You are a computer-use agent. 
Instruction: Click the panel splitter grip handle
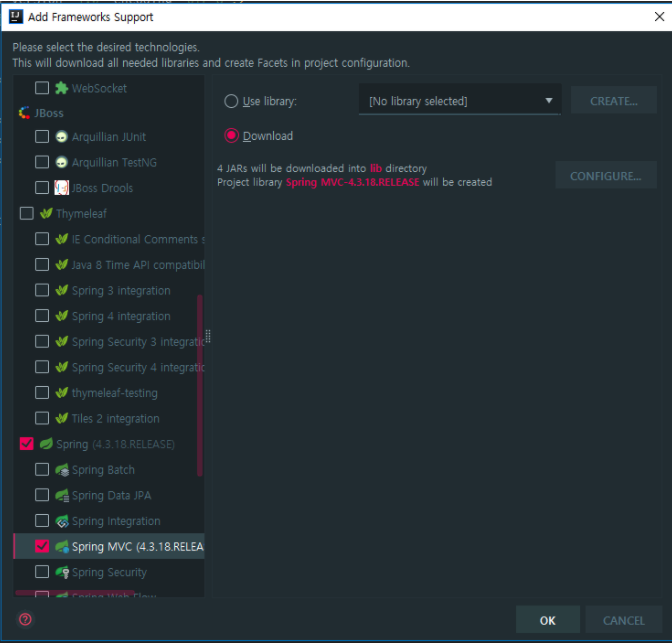[x=208, y=337]
